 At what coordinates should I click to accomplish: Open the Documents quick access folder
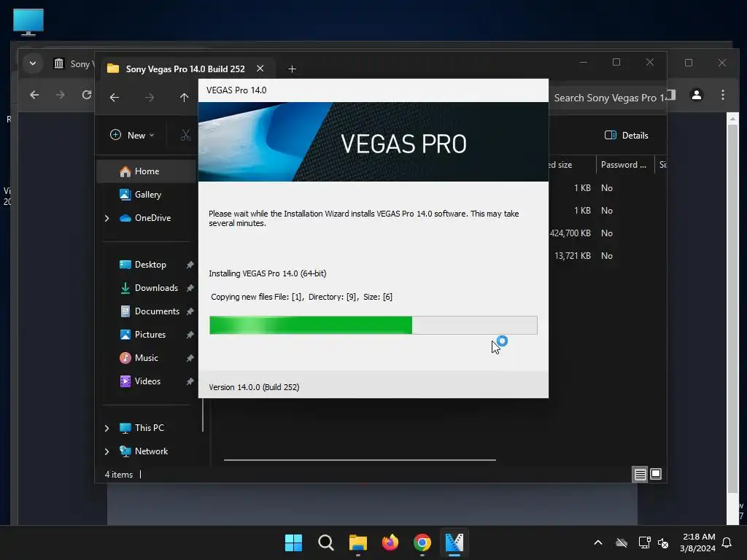(156, 311)
